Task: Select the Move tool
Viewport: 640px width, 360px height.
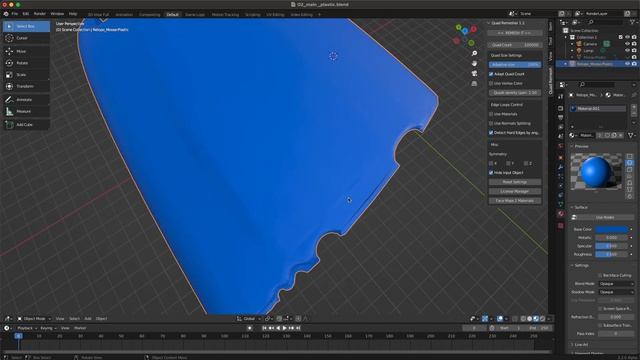Action: point(27,51)
